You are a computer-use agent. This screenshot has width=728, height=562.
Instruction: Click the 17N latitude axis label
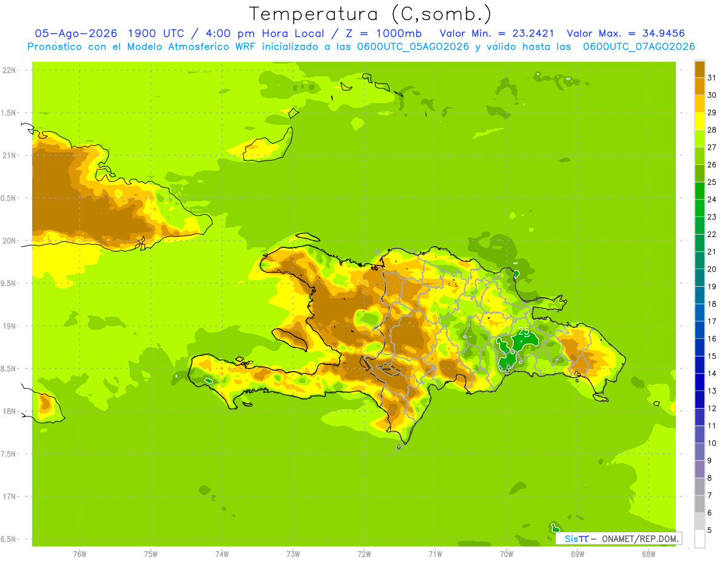(9, 497)
